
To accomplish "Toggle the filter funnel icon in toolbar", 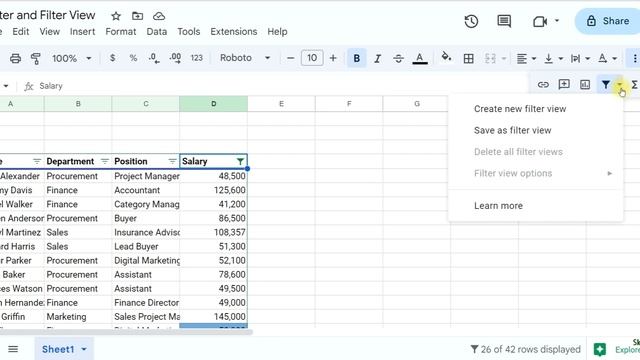I will [606, 84].
